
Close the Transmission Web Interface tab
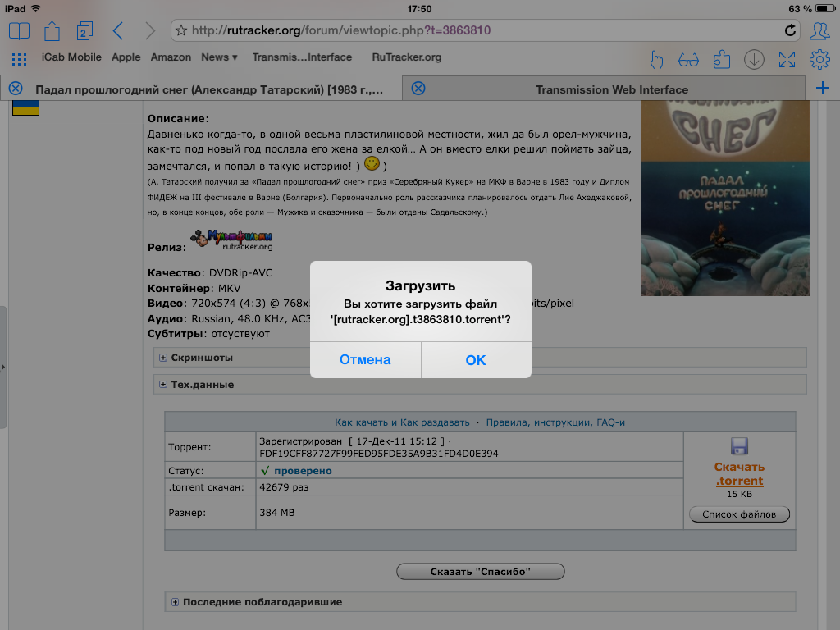[x=418, y=89]
